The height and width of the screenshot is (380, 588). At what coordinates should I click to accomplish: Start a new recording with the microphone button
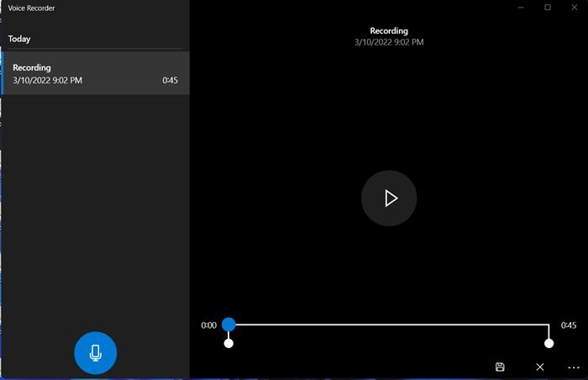[95, 353]
